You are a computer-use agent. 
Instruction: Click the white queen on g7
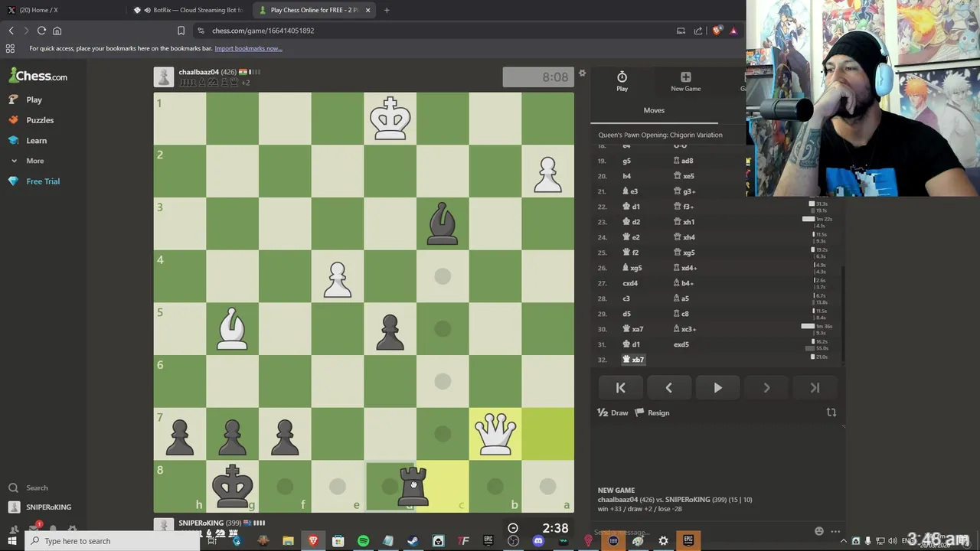click(495, 434)
